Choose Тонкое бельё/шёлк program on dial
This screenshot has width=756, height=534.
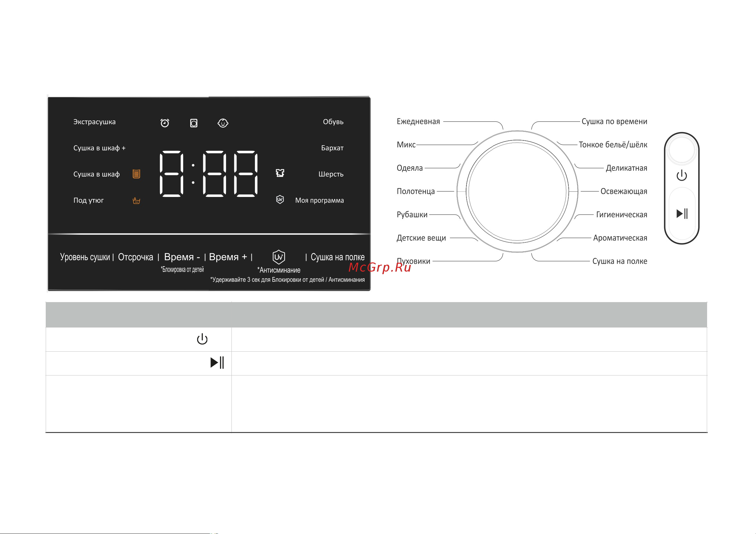tap(613, 145)
